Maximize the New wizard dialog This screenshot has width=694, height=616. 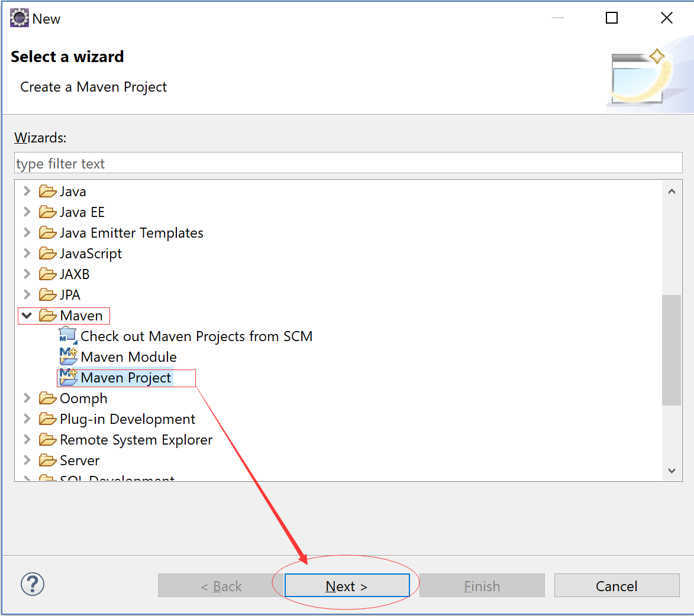click(612, 18)
